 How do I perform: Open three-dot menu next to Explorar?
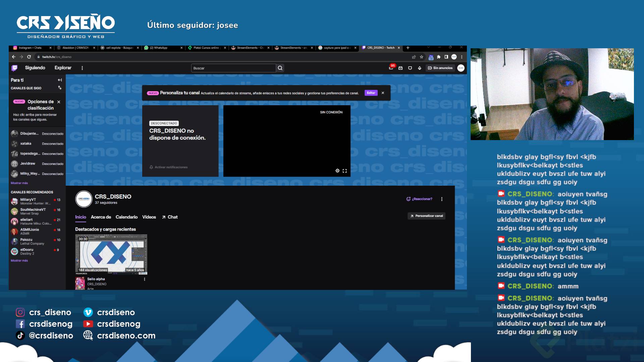coord(82,68)
